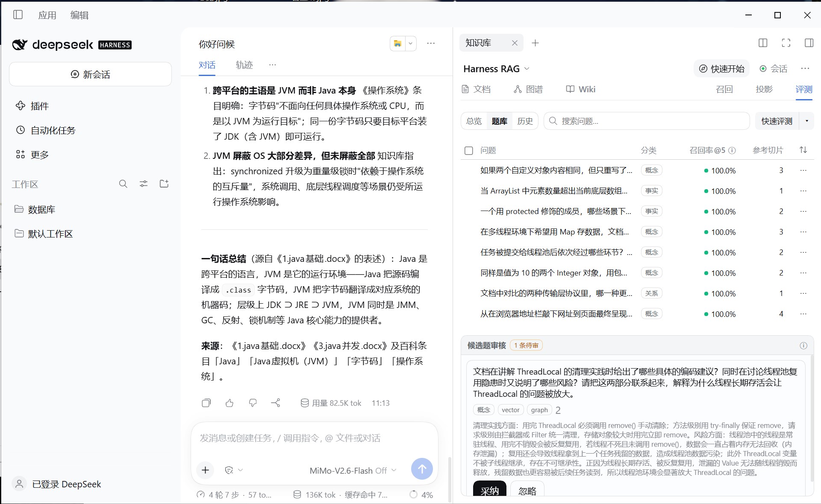Expand the folder button dropdown arrow

click(410, 44)
